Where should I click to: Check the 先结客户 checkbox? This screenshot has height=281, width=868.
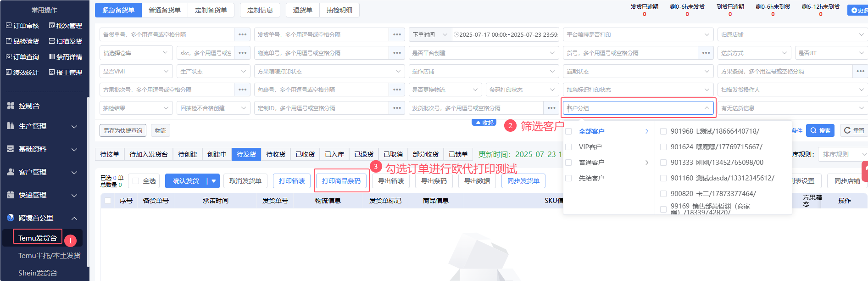click(568, 178)
